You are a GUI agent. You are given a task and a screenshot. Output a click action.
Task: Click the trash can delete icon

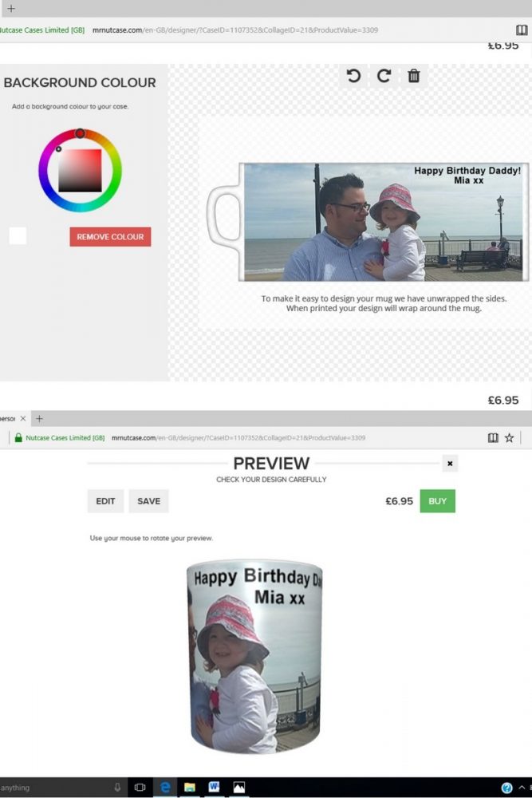(x=413, y=76)
